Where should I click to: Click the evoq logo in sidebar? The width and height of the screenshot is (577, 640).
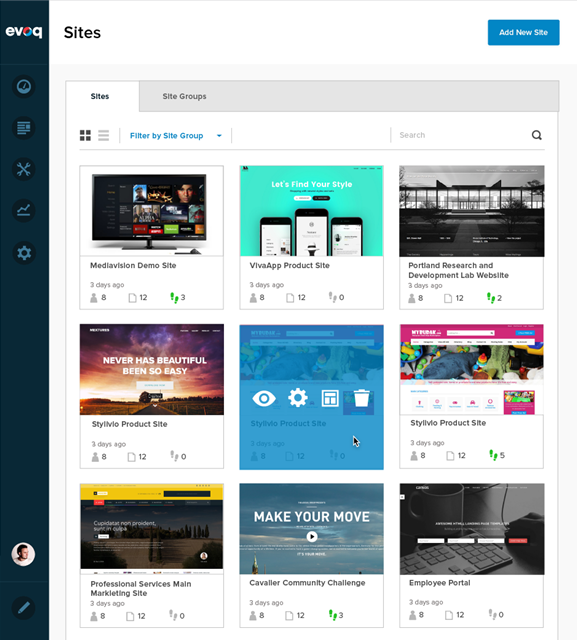click(x=24, y=31)
